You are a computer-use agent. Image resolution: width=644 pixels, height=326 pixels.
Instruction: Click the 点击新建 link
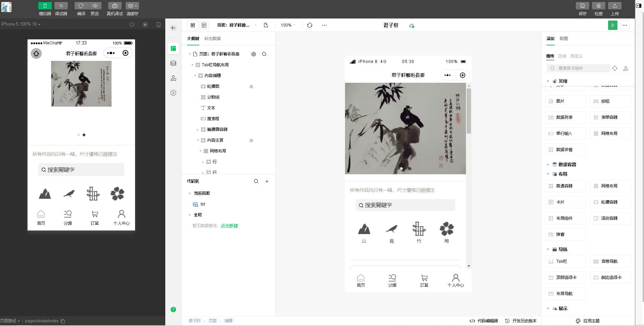(229, 226)
